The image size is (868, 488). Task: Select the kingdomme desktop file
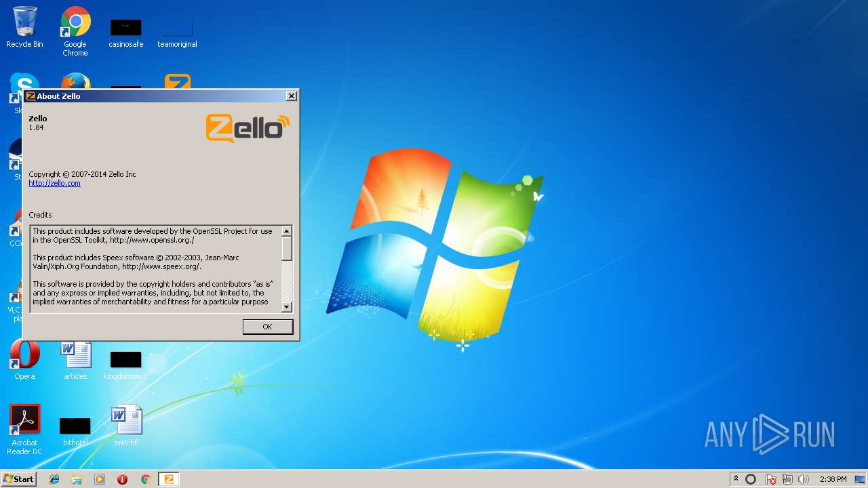click(x=126, y=365)
